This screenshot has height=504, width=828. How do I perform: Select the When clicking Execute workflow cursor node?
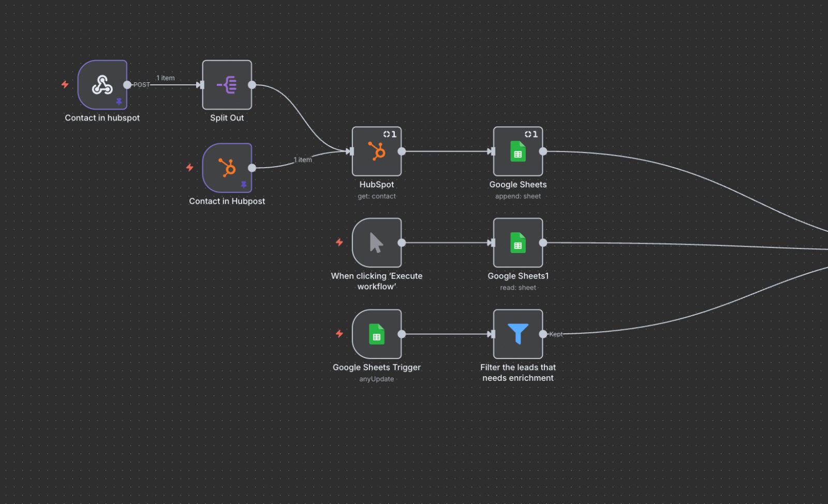[376, 243]
